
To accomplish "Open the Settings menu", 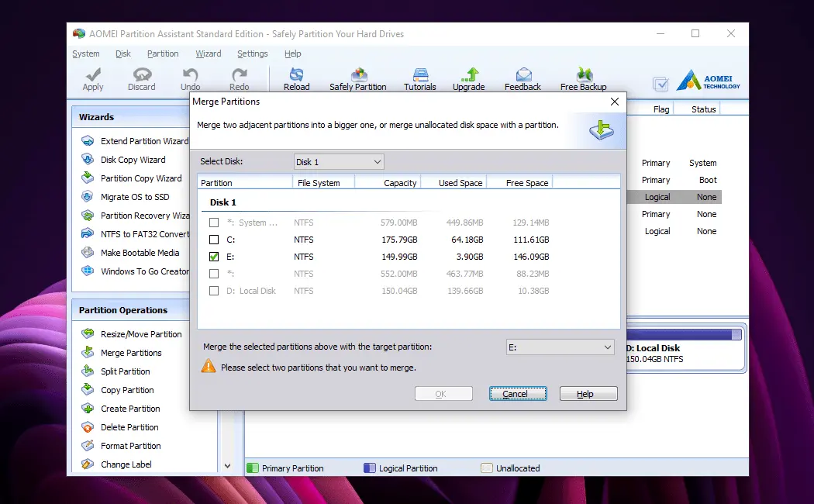I will tap(253, 54).
